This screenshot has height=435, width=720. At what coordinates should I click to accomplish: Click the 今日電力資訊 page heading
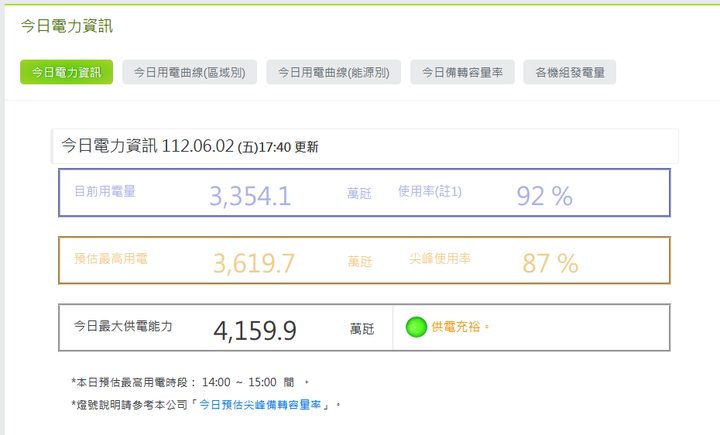pyautogui.click(x=67, y=26)
